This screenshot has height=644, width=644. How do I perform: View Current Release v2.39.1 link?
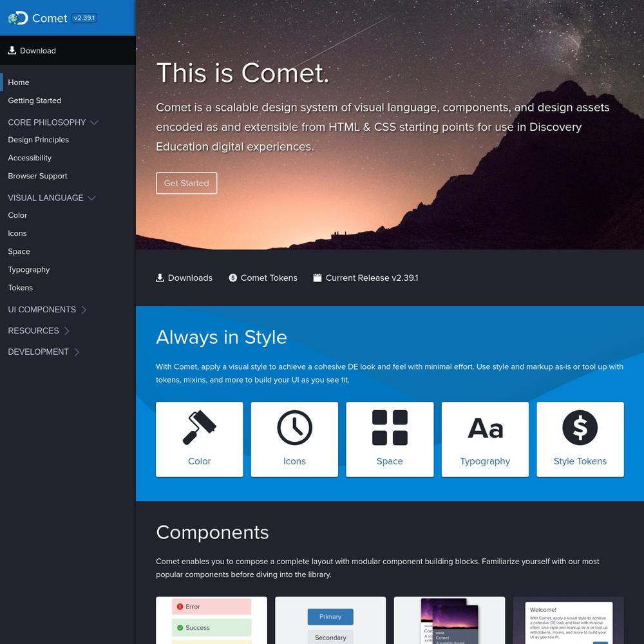(366, 278)
